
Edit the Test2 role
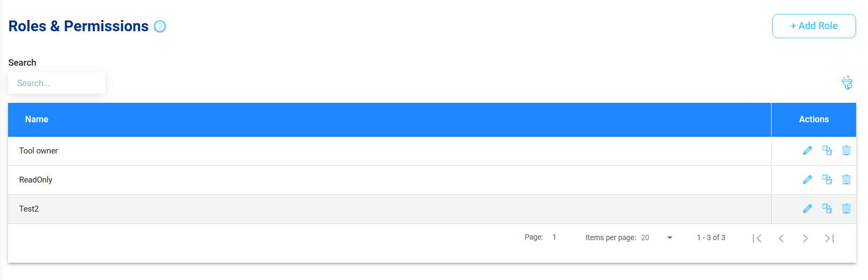(x=807, y=209)
